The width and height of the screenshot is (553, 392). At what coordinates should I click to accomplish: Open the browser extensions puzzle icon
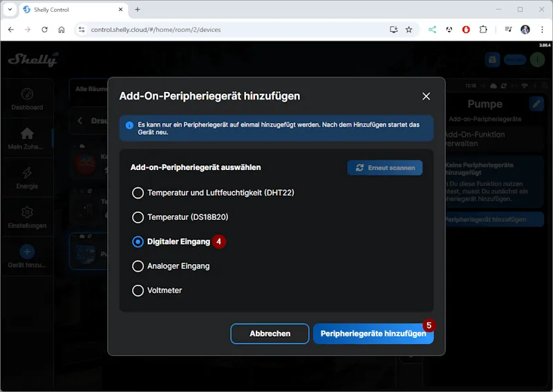[483, 30]
